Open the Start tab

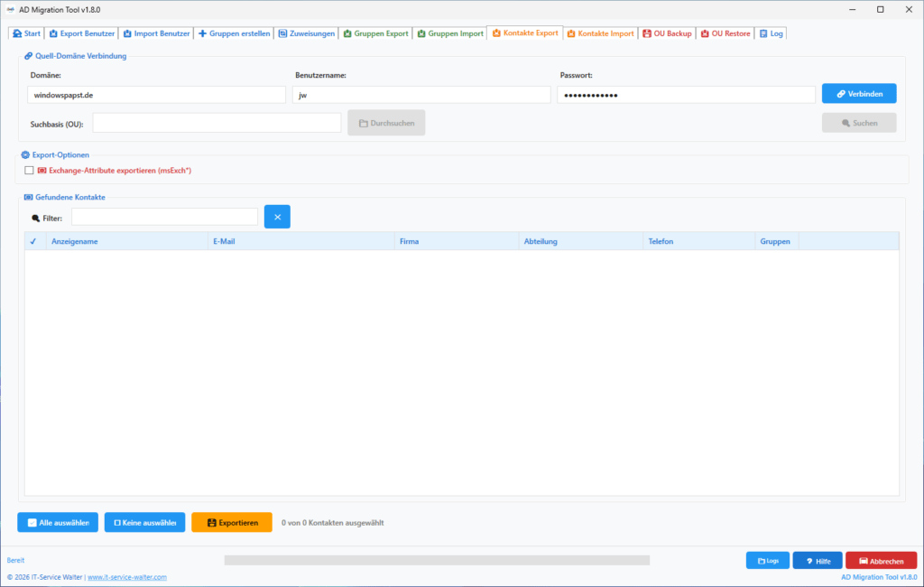[x=26, y=33]
